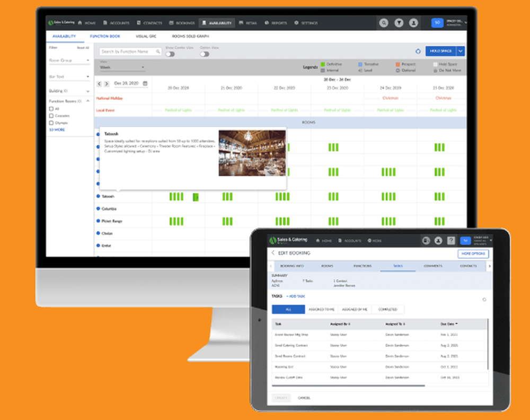
Task: Switch to the Function Book tab
Action: (x=105, y=36)
